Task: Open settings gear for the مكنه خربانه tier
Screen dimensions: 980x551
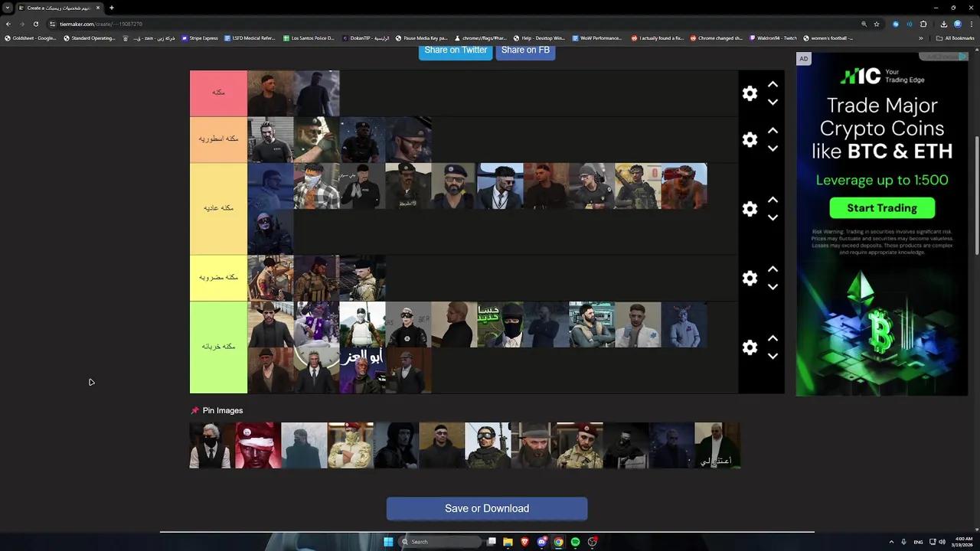Action: coord(750,347)
